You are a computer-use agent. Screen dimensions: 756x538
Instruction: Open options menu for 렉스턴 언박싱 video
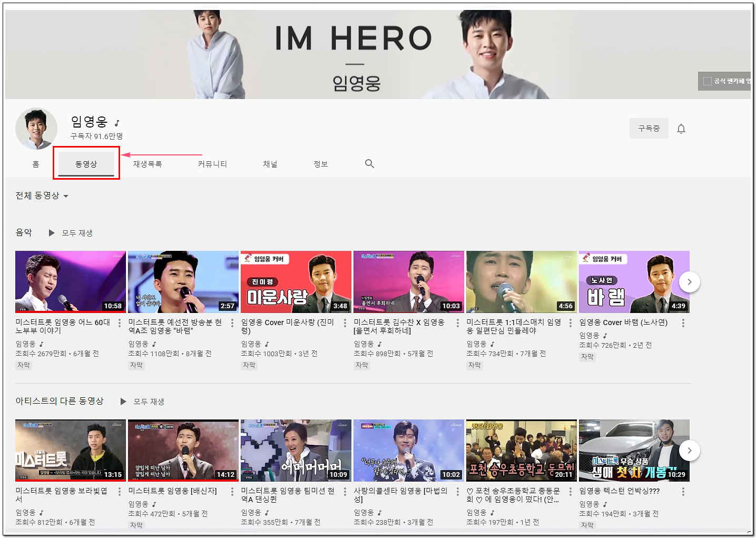[x=683, y=492]
